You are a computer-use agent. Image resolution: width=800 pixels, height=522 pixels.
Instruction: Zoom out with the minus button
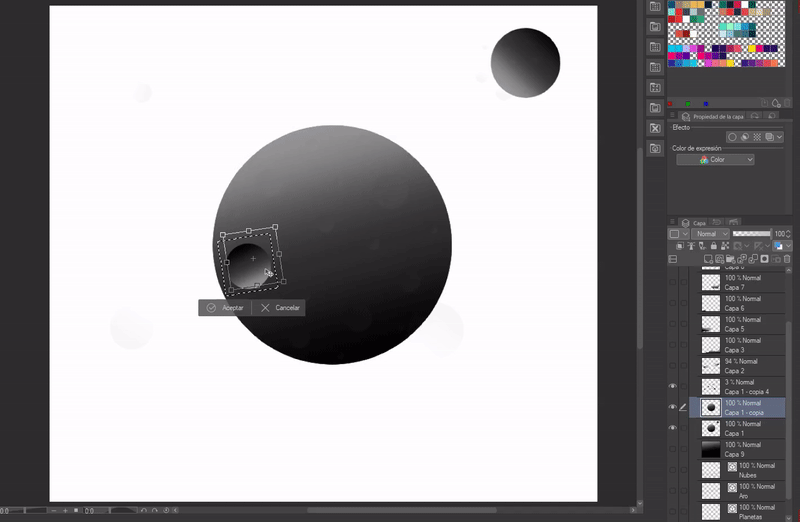[54, 510]
